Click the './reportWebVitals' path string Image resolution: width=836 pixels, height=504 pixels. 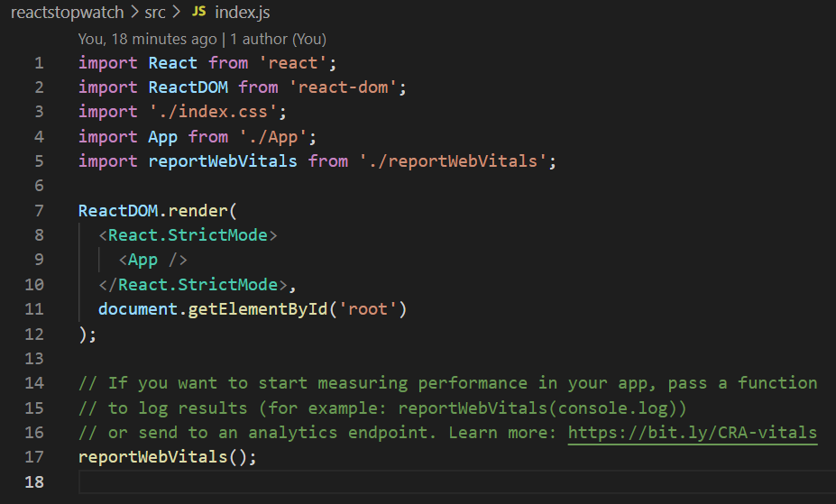453,161
